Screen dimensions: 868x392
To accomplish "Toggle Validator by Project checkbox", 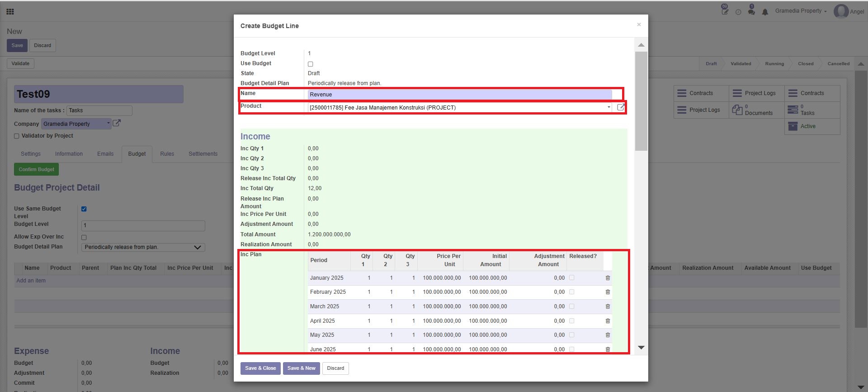I will coord(17,136).
